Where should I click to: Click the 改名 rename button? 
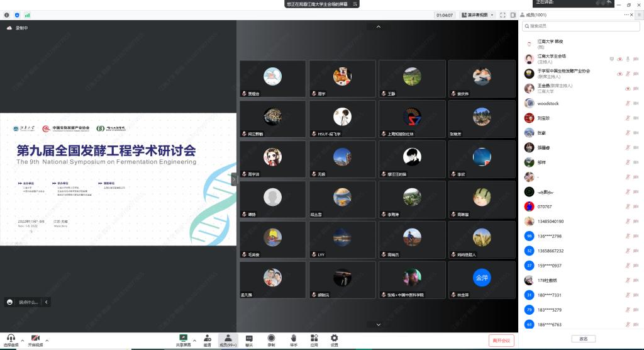tap(583, 339)
